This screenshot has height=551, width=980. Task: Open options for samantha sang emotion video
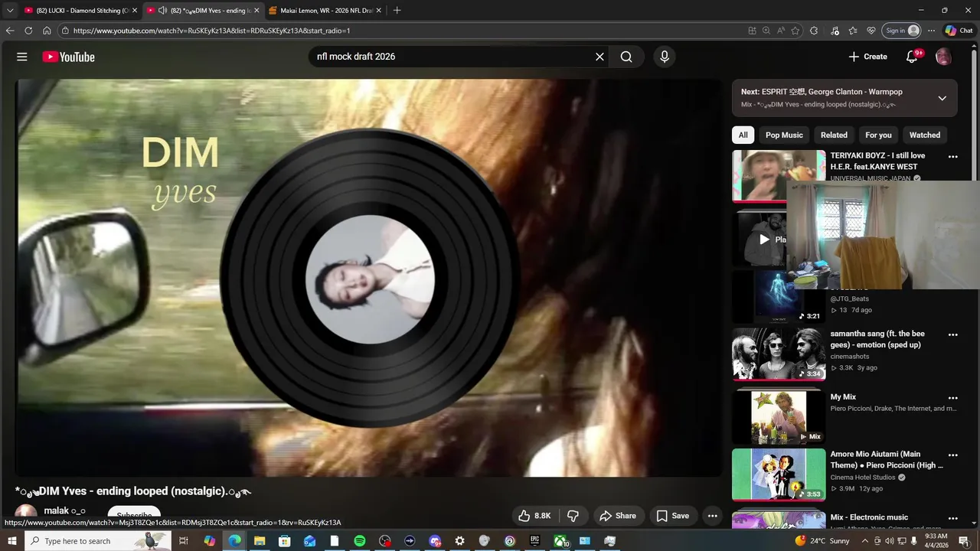[952, 335]
